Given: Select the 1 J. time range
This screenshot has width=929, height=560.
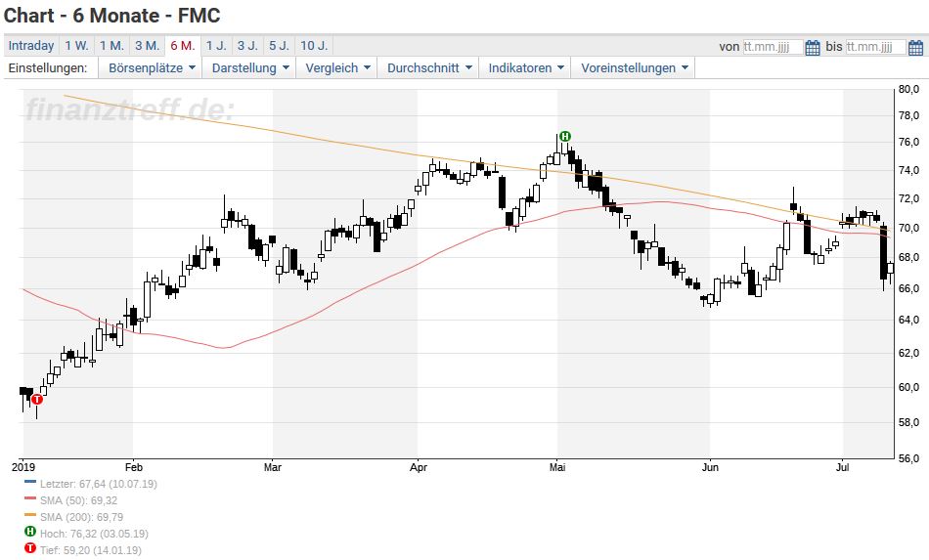Looking at the screenshot, I should pyautogui.click(x=216, y=46).
